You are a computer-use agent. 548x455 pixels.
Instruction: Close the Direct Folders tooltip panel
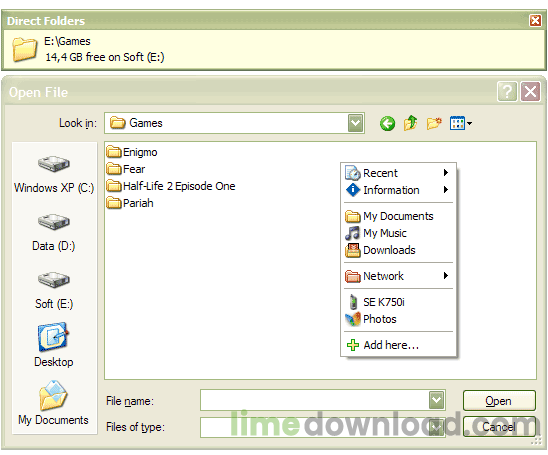pos(535,20)
